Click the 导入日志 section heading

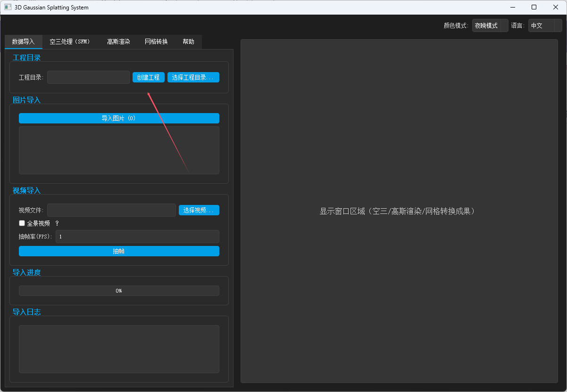pos(26,312)
